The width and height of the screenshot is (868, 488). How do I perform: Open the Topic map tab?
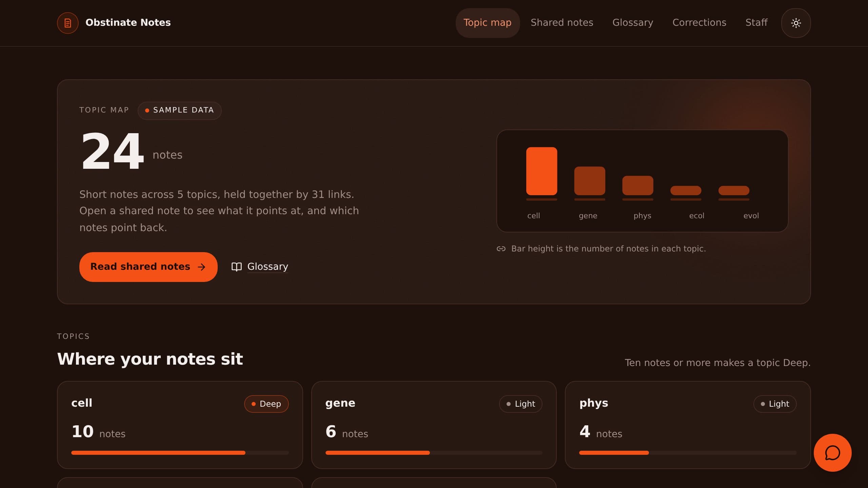click(x=488, y=23)
